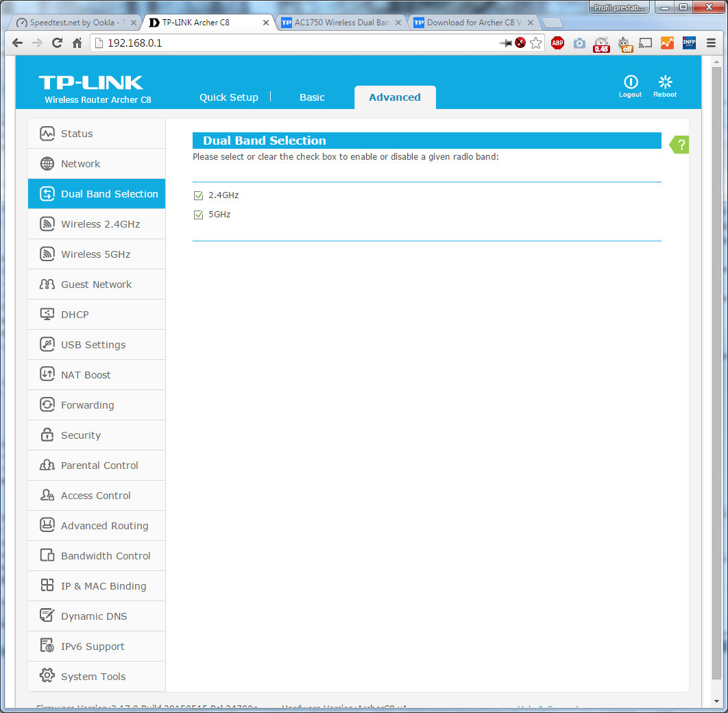This screenshot has width=728, height=713.
Task: Click the DHCP monitor icon
Action: pos(47,315)
